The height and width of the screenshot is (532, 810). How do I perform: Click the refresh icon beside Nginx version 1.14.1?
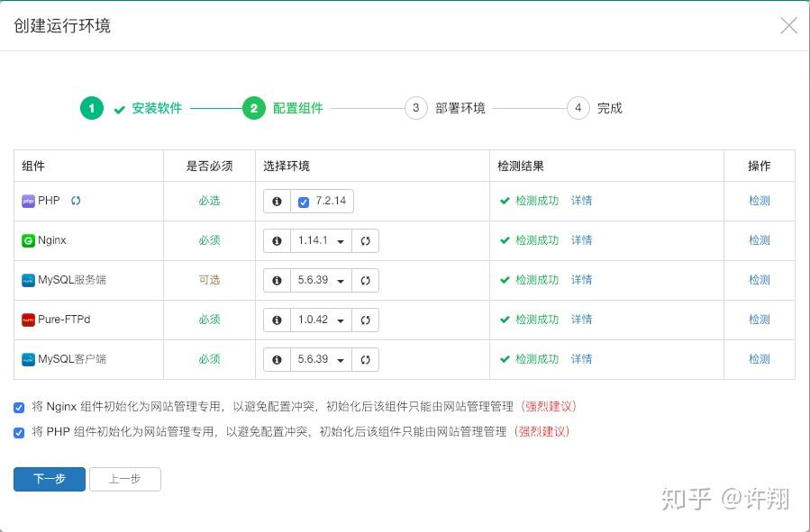pos(366,241)
